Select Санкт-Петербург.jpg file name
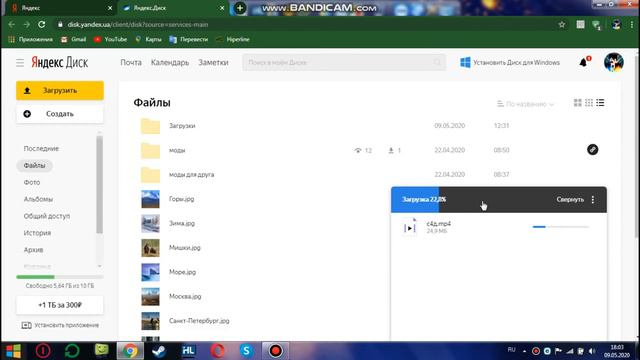Screen dimensions: 640x360 point(199,321)
